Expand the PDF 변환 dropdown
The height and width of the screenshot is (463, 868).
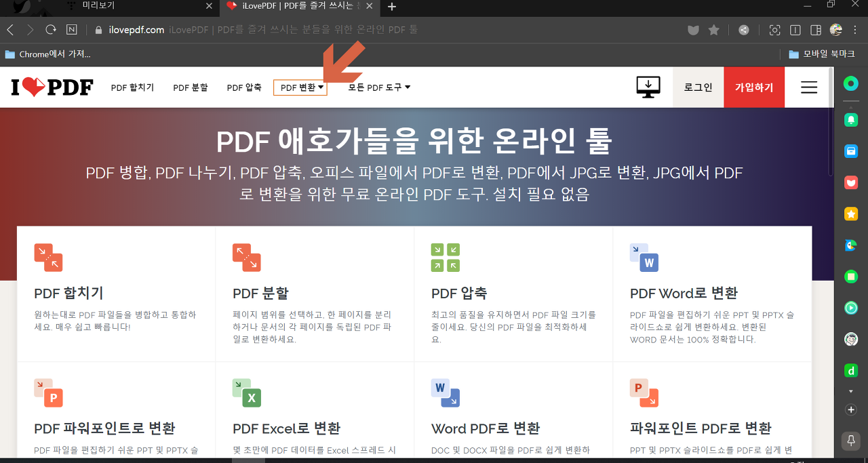click(x=300, y=87)
